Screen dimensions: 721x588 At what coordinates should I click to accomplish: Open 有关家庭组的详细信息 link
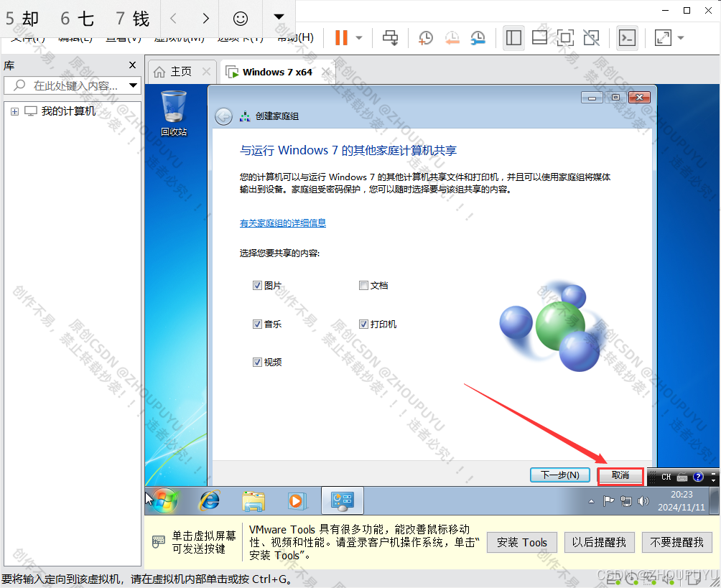tap(283, 223)
